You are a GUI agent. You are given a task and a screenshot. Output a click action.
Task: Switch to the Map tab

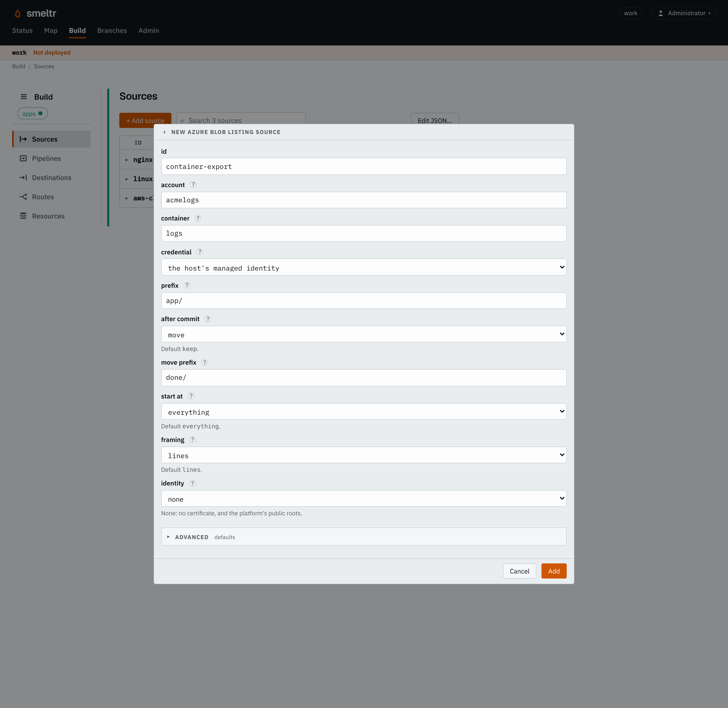(x=51, y=31)
